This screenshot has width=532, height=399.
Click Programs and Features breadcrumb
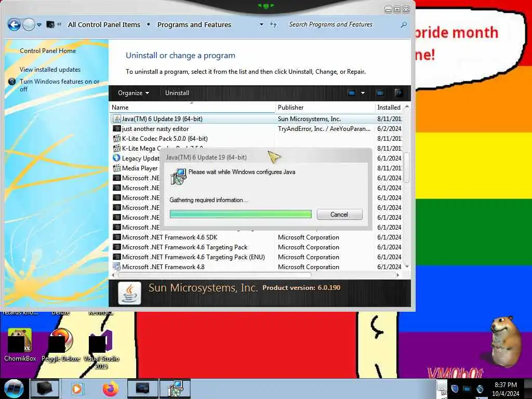pos(194,24)
